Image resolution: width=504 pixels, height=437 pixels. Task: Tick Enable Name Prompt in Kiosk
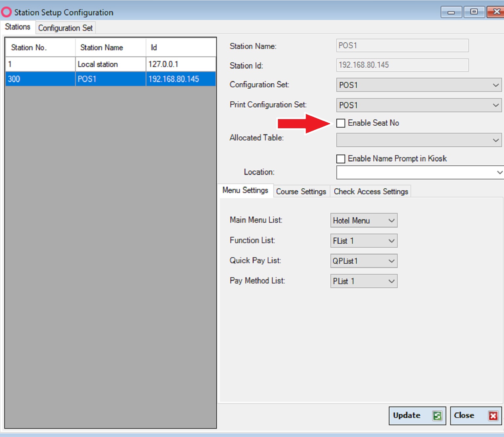pyautogui.click(x=341, y=159)
